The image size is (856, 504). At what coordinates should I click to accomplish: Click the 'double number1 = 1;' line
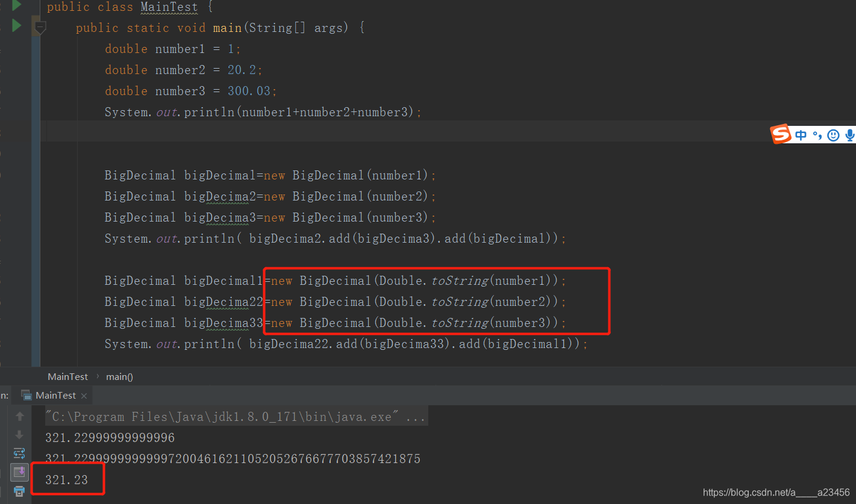coord(173,49)
